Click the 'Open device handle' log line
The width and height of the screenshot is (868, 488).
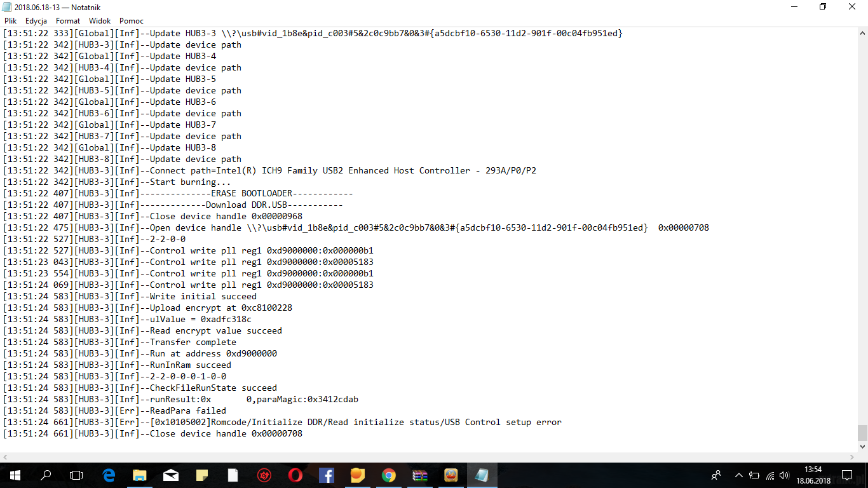click(356, 227)
